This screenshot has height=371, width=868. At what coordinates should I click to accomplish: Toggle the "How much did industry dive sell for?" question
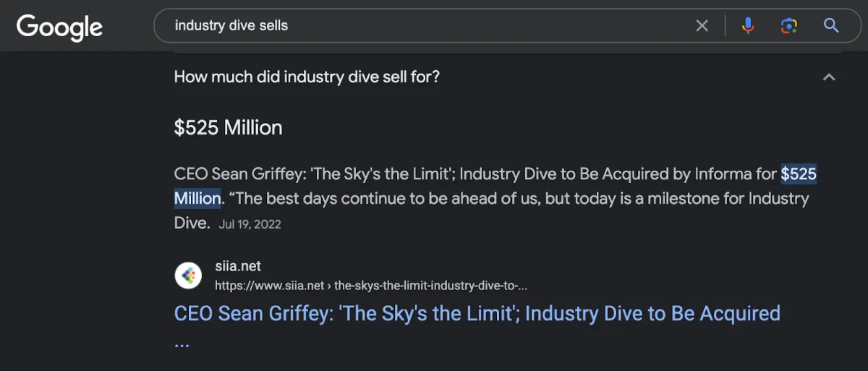tap(307, 77)
